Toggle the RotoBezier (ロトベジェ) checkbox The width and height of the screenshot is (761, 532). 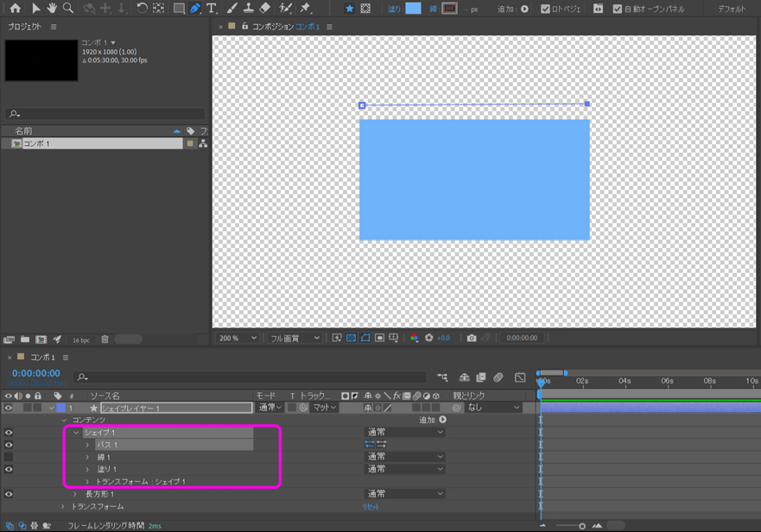click(x=545, y=9)
